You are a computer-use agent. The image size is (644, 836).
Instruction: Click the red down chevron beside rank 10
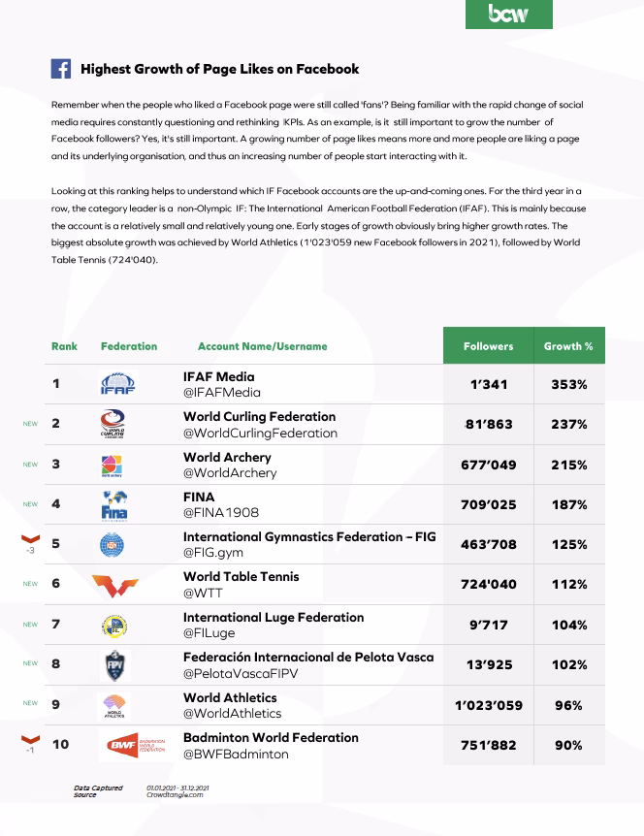point(30,741)
